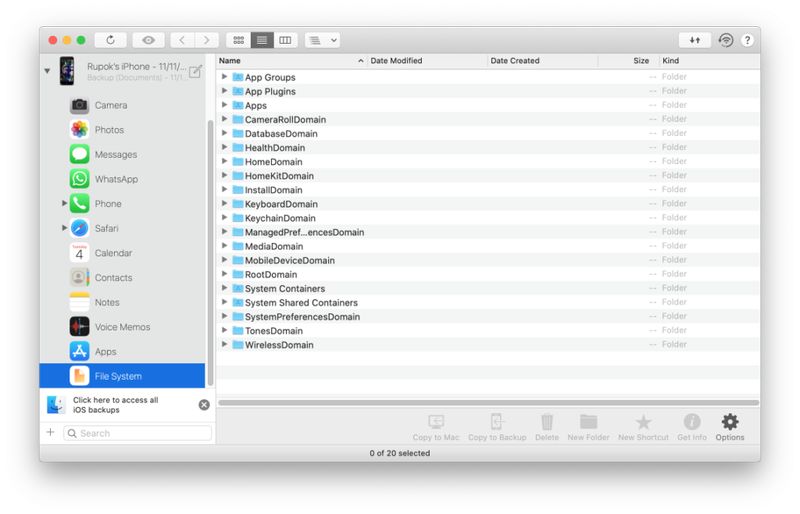Click 'Click here to access all iOS backups'
800x514 pixels.
point(115,405)
